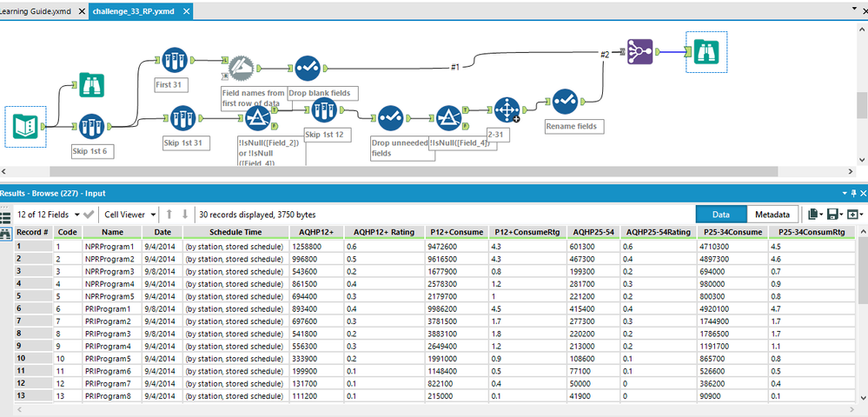The width and height of the screenshot is (868, 417).
Task: Click the binoculars browse view icon in Results
Action: pos(5,235)
